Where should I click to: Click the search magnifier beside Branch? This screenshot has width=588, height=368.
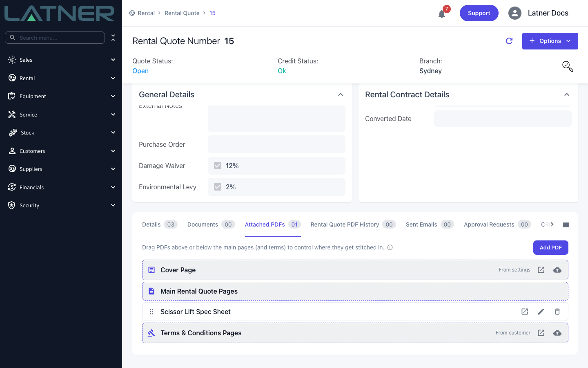point(568,66)
